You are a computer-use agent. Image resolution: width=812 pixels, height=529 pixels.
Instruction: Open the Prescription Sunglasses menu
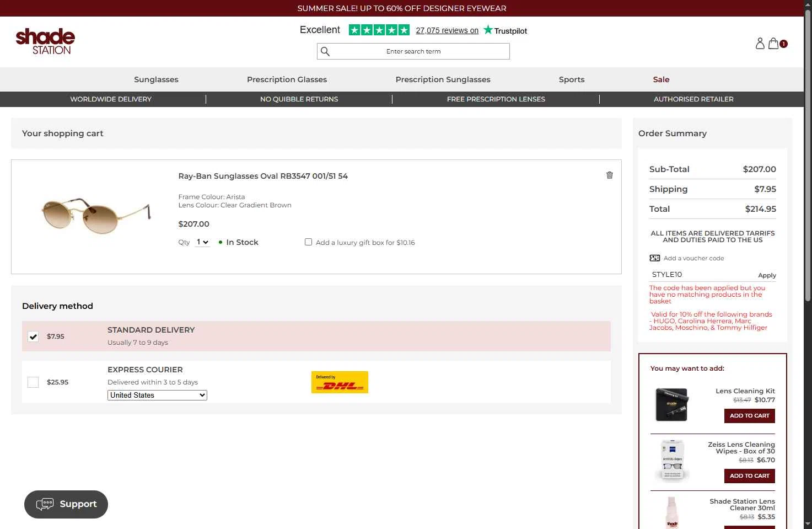point(443,79)
